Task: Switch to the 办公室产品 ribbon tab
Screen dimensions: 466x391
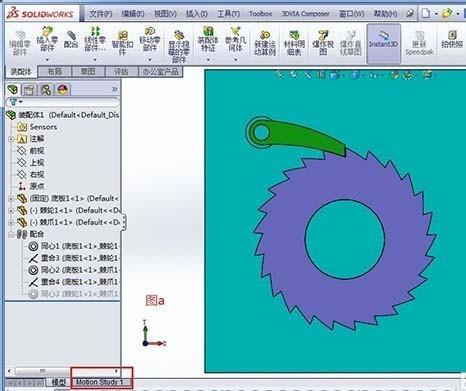Action: coord(161,71)
